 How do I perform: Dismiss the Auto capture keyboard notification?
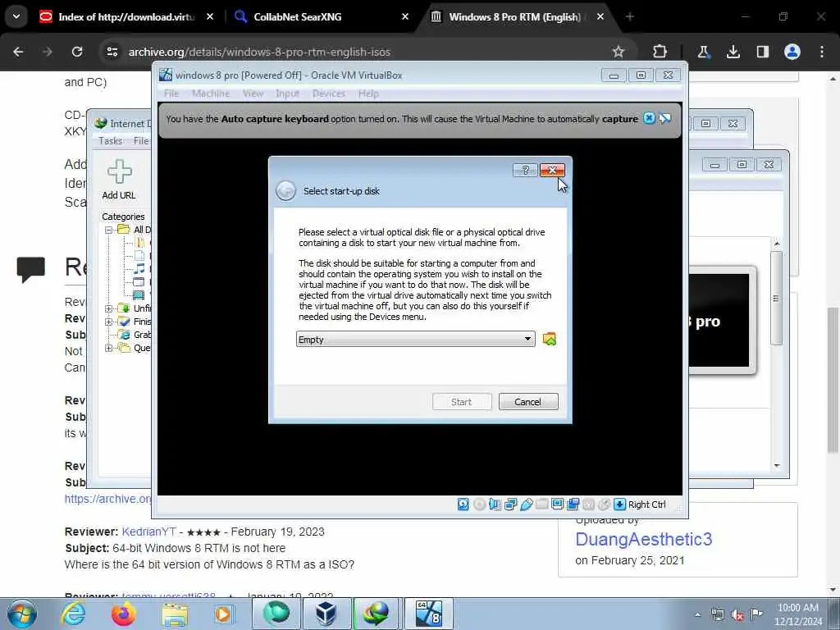[x=649, y=118]
